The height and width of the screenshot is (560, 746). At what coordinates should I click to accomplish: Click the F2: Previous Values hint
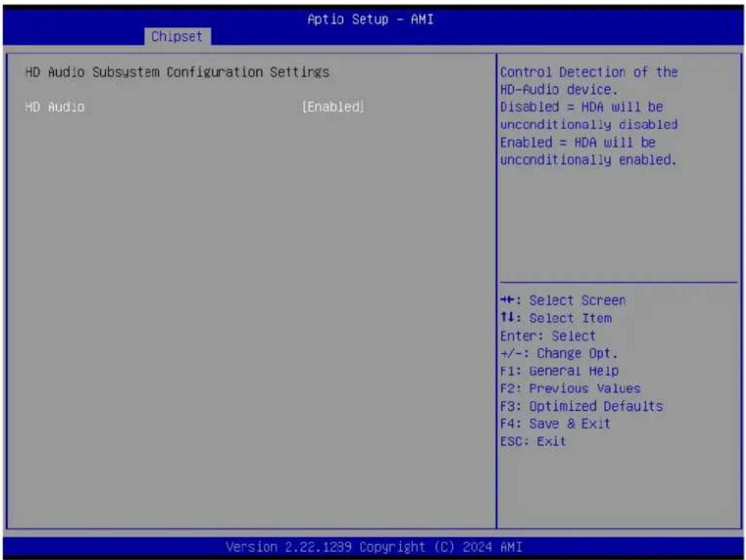(x=571, y=388)
